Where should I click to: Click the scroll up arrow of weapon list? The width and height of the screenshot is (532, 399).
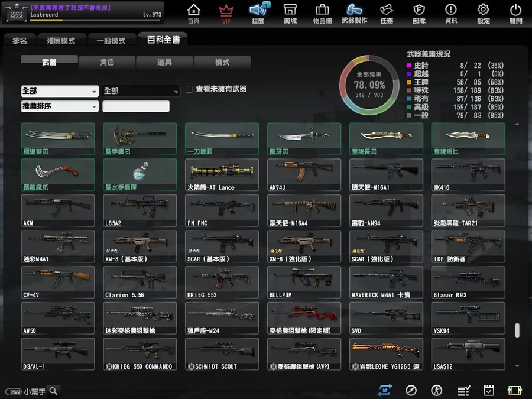click(x=517, y=124)
